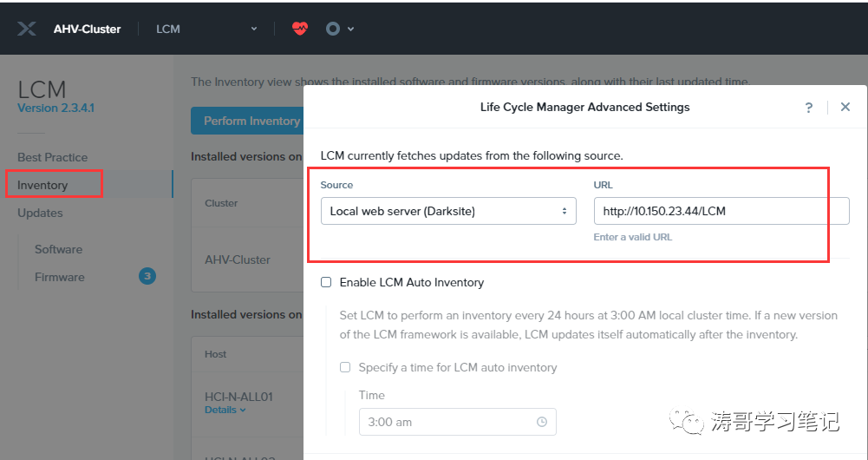Select Best Practice in sidebar
The height and width of the screenshot is (460, 868).
point(53,157)
